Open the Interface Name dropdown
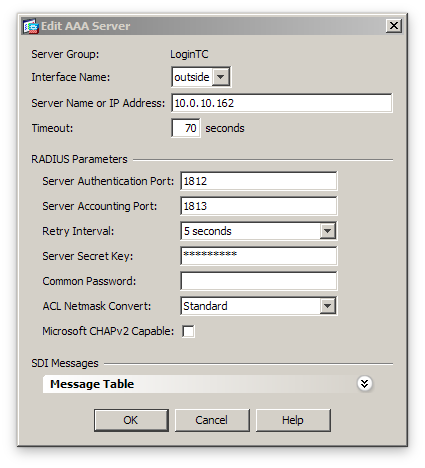425x468 pixels. (220, 77)
